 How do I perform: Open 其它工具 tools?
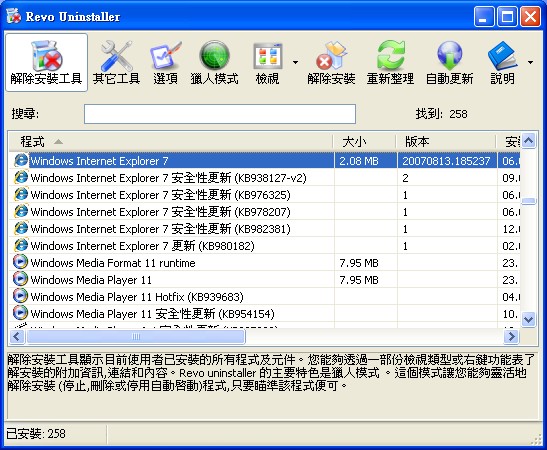(117, 62)
